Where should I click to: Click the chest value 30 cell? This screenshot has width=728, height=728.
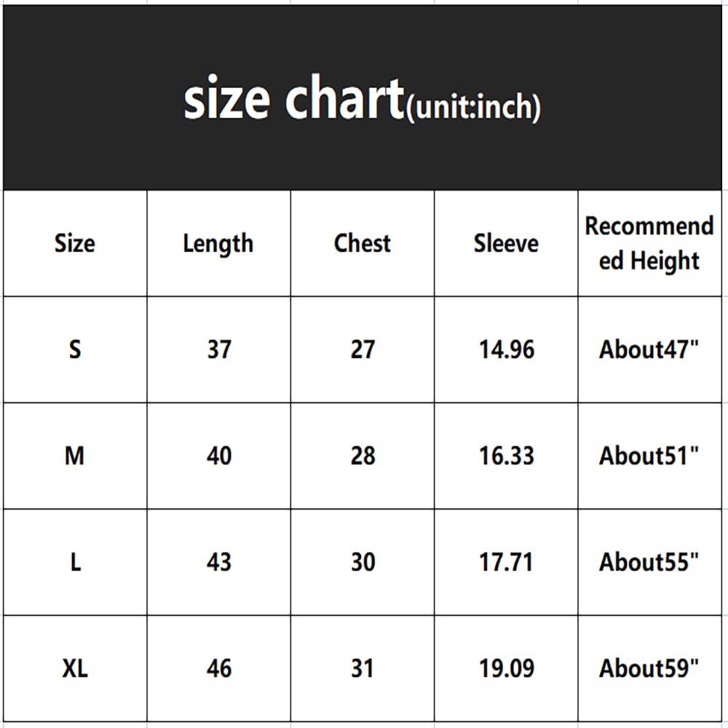(363, 562)
